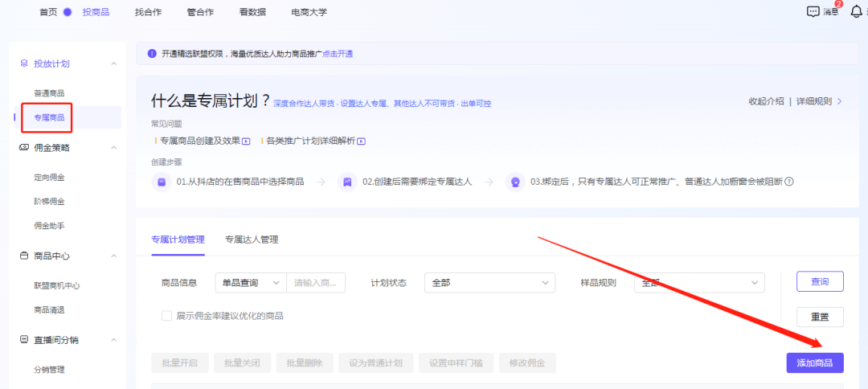868x389 pixels.
Task: Click the purple dot next to 首页
Action: coord(68,12)
